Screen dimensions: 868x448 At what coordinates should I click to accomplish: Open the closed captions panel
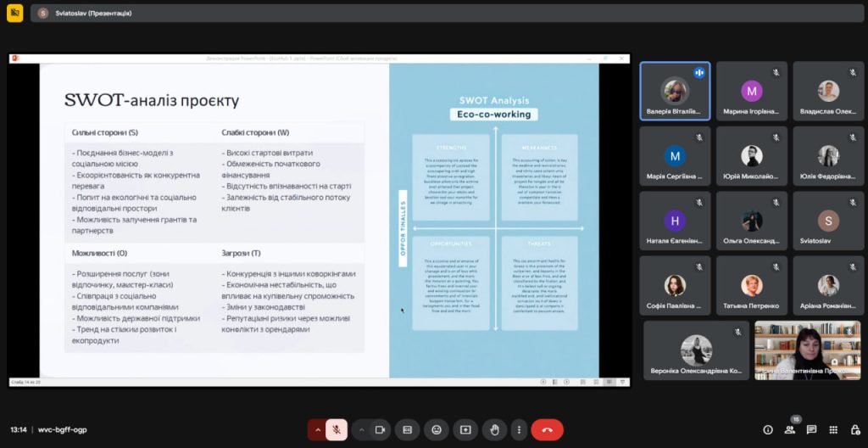(x=408, y=429)
